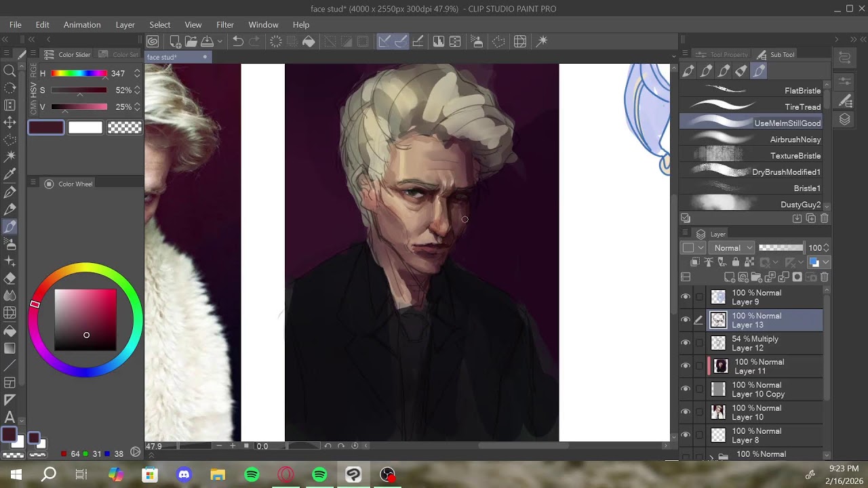Select the DryBrushModified1 brush
This screenshot has height=488, width=868.
(751, 172)
